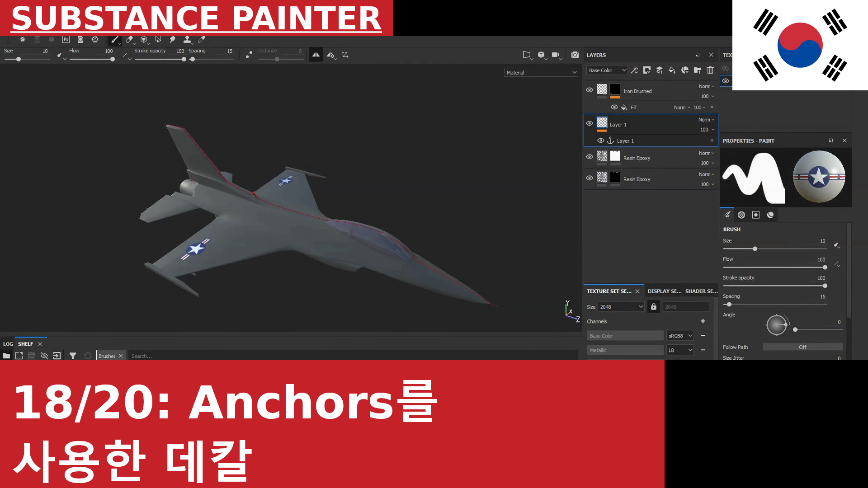Screen dimensions: 868x488
Task: Add a smart material to layers
Action: point(685,70)
